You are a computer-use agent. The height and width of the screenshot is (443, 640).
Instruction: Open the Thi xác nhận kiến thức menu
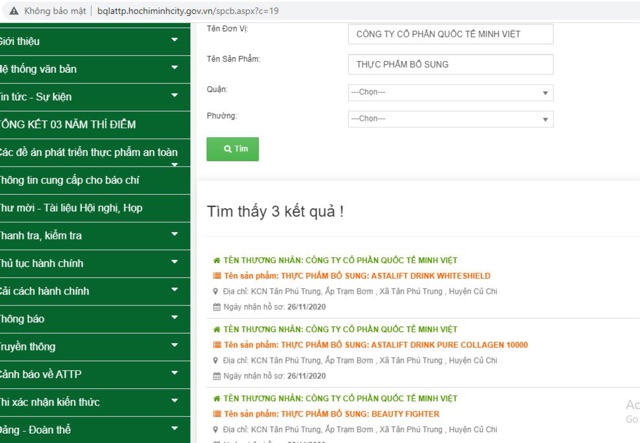[50, 402]
